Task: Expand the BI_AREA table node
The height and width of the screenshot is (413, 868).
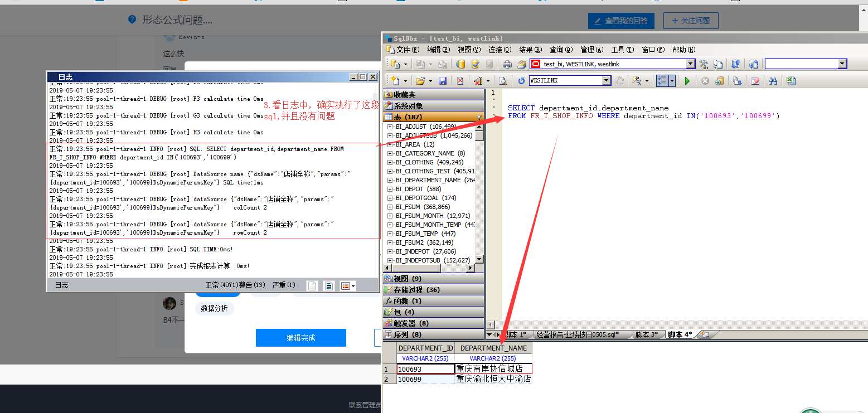Action: point(390,144)
